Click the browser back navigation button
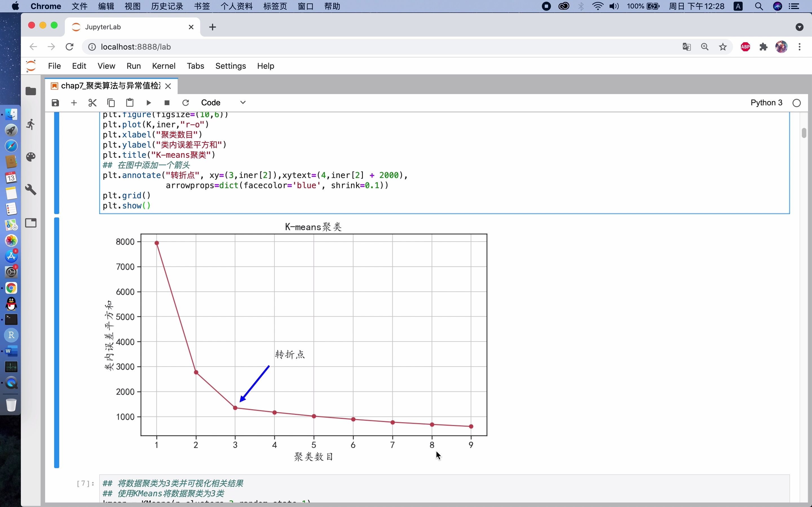Image resolution: width=812 pixels, height=507 pixels. point(33,47)
